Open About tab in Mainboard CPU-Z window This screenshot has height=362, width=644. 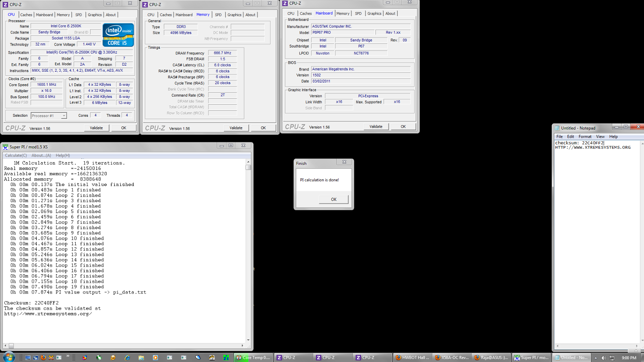coord(390,14)
